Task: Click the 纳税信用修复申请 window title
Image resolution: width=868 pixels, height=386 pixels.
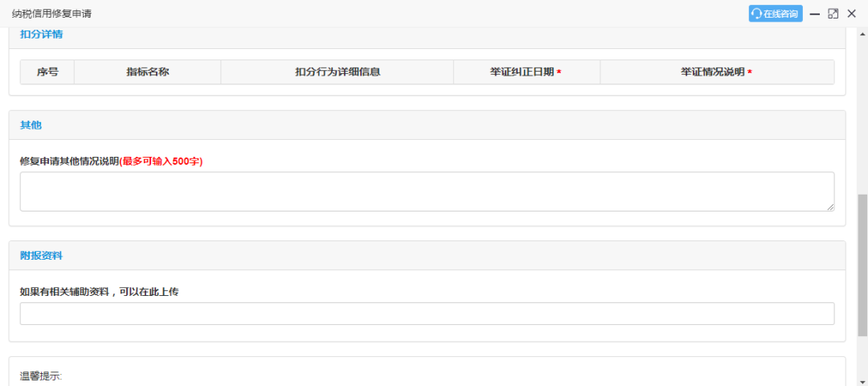Action: pyautogui.click(x=52, y=14)
